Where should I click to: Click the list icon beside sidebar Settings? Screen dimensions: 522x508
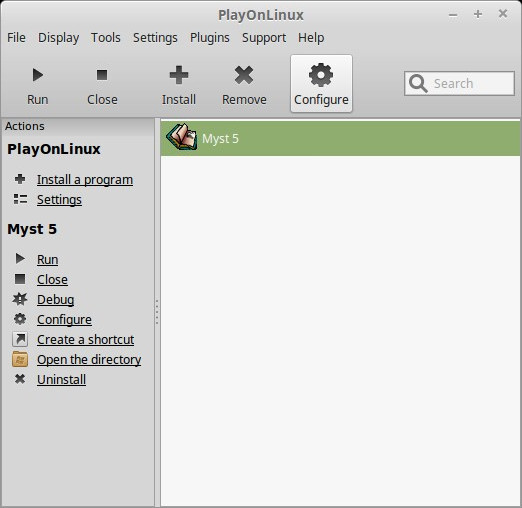click(x=20, y=199)
